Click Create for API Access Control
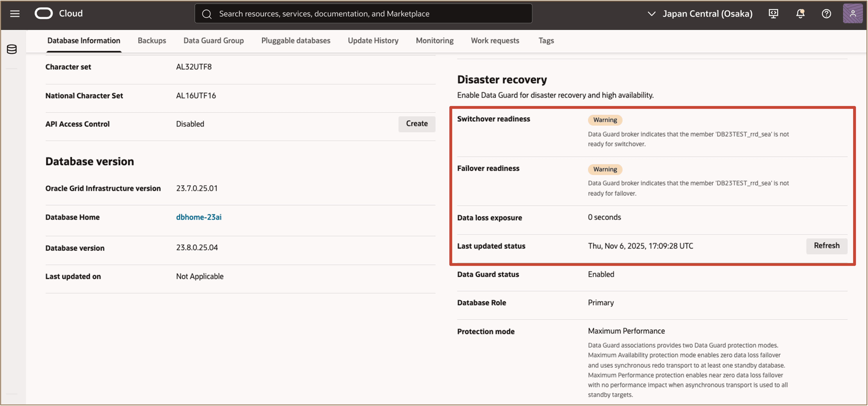Viewport: 868px width, 406px height. [x=416, y=124]
